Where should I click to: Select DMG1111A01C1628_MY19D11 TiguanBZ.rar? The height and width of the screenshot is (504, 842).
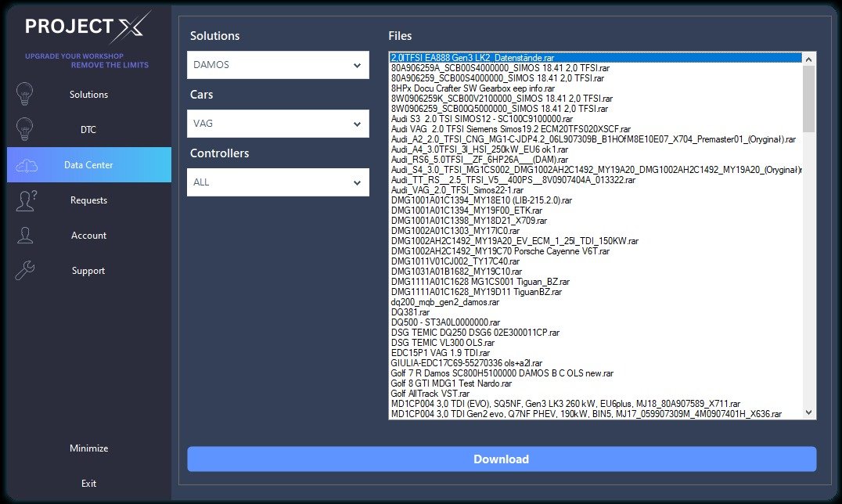pos(596,292)
